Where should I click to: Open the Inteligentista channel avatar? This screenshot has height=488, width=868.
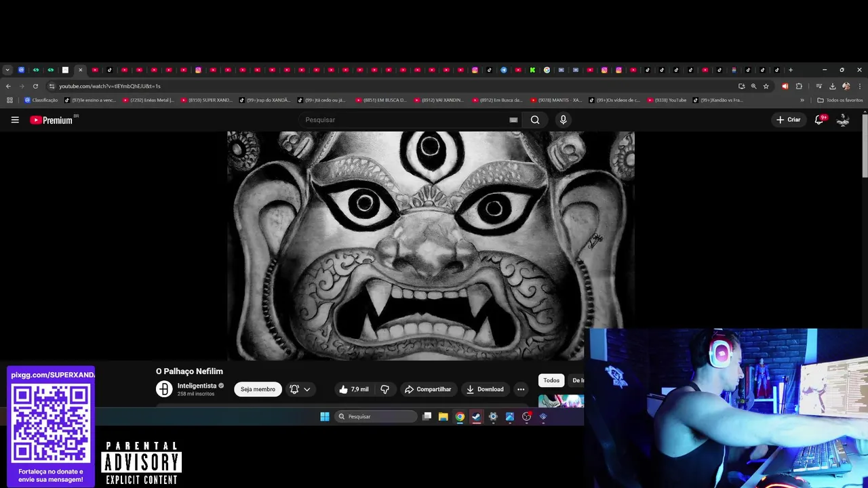(164, 389)
